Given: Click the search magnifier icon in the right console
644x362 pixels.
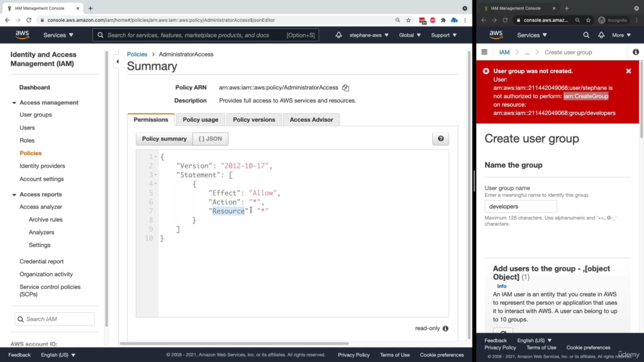Looking at the screenshot, I should (586, 35).
